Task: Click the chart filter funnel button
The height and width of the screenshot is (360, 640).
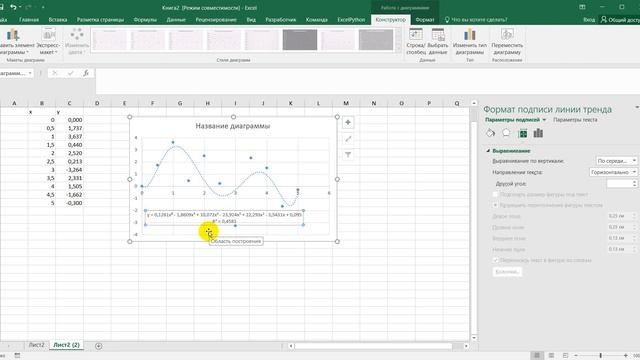Action: 348,155
